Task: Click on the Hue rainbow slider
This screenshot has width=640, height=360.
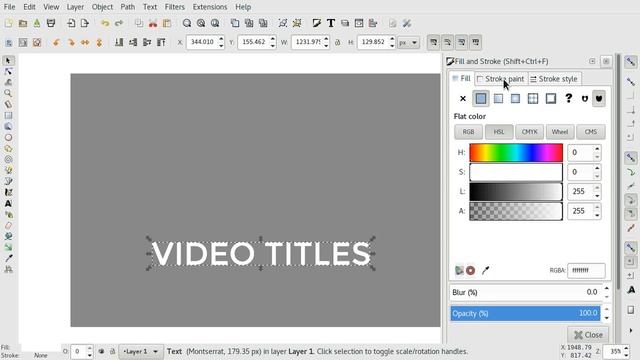Action: 516,153
